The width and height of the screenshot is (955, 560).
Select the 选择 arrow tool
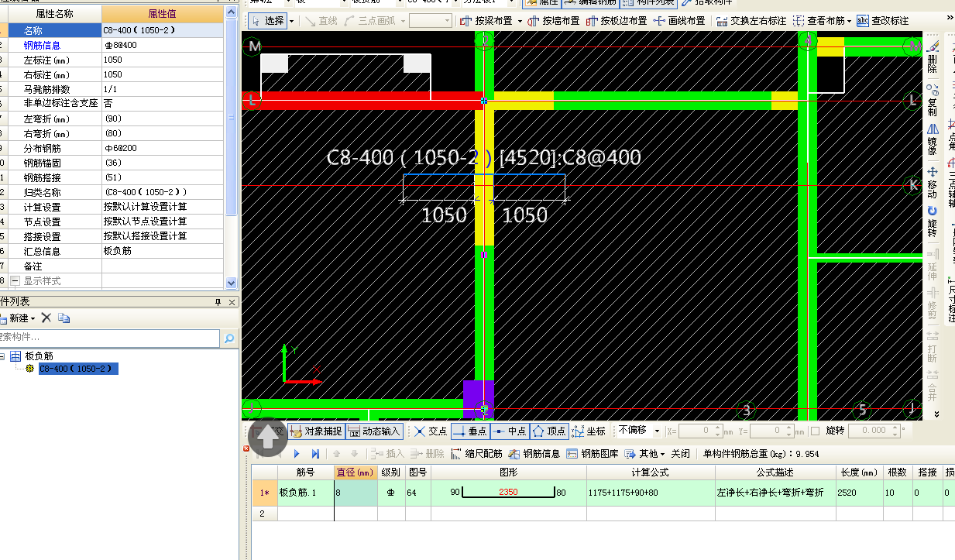pyautogui.click(x=267, y=21)
